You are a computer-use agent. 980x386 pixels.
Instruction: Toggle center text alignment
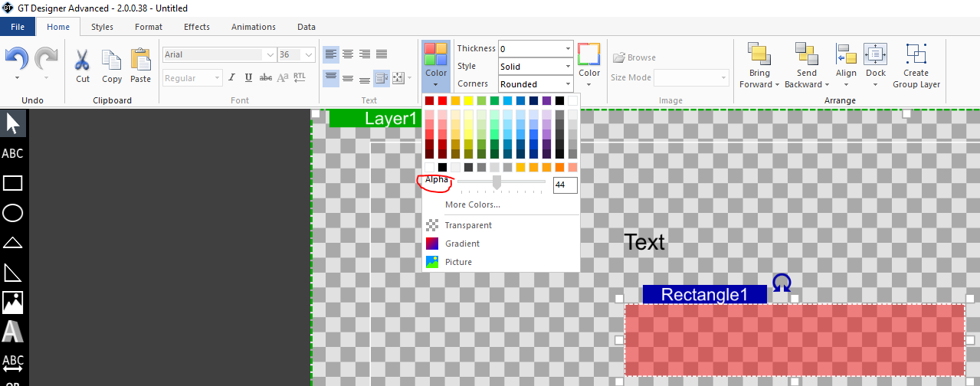point(348,54)
